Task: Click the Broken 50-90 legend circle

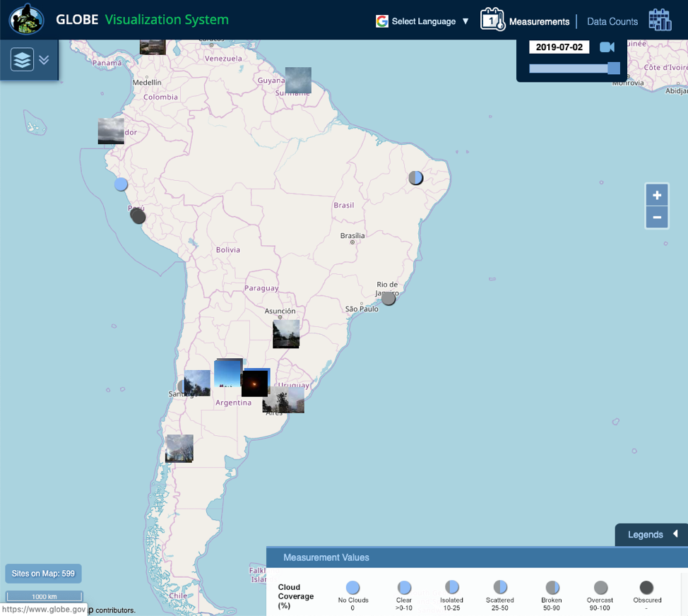Action: click(552, 588)
